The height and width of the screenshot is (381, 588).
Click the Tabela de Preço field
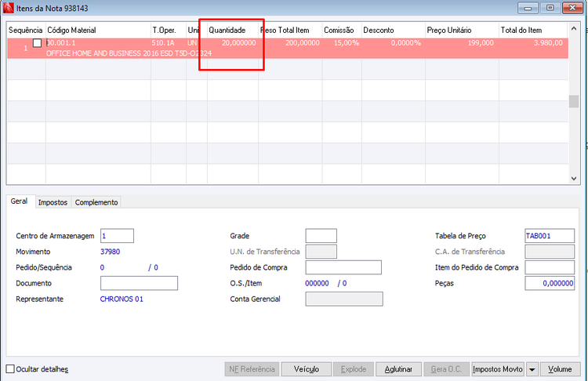click(x=550, y=236)
